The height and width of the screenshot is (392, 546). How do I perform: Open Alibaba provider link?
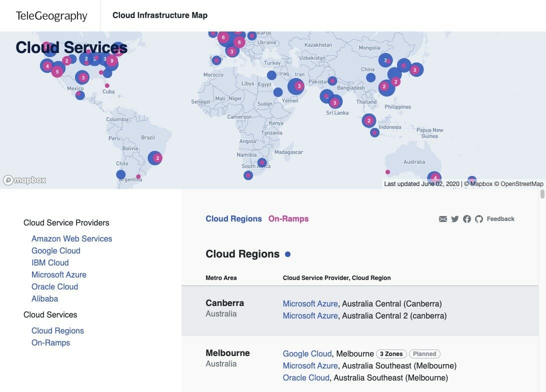pyautogui.click(x=44, y=298)
